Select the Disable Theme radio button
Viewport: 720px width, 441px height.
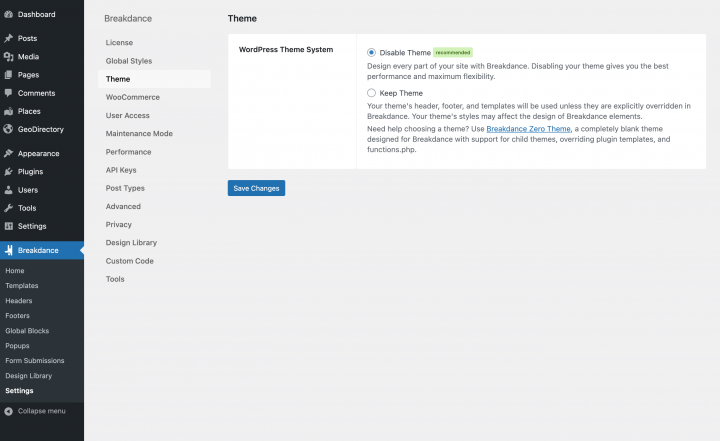click(372, 52)
